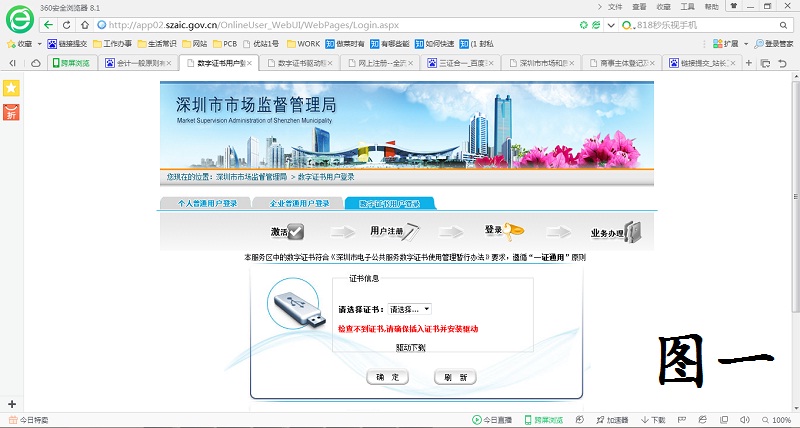The width and height of the screenshot is (800, 428).
Task: Click the 驱动下载 driver download link
Action: (410, 347)
